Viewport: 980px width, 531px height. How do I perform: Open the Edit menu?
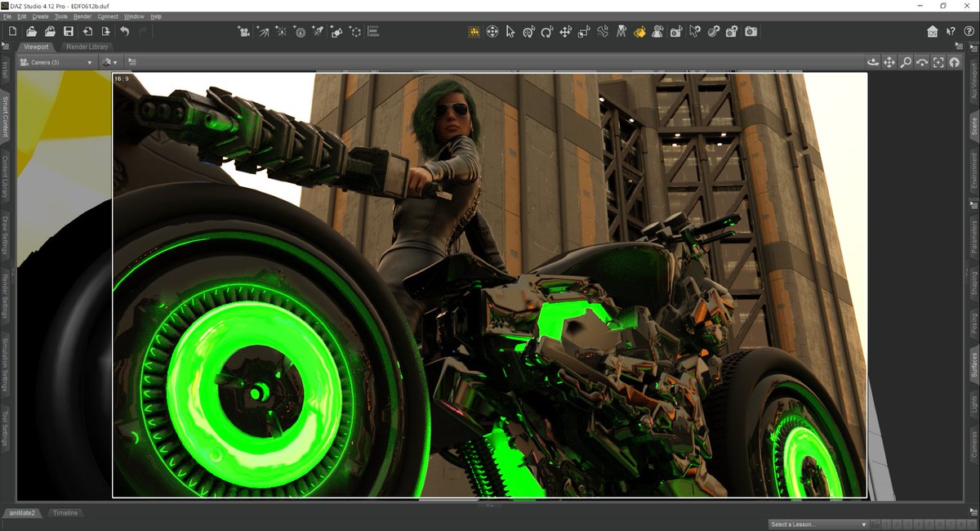22,16
